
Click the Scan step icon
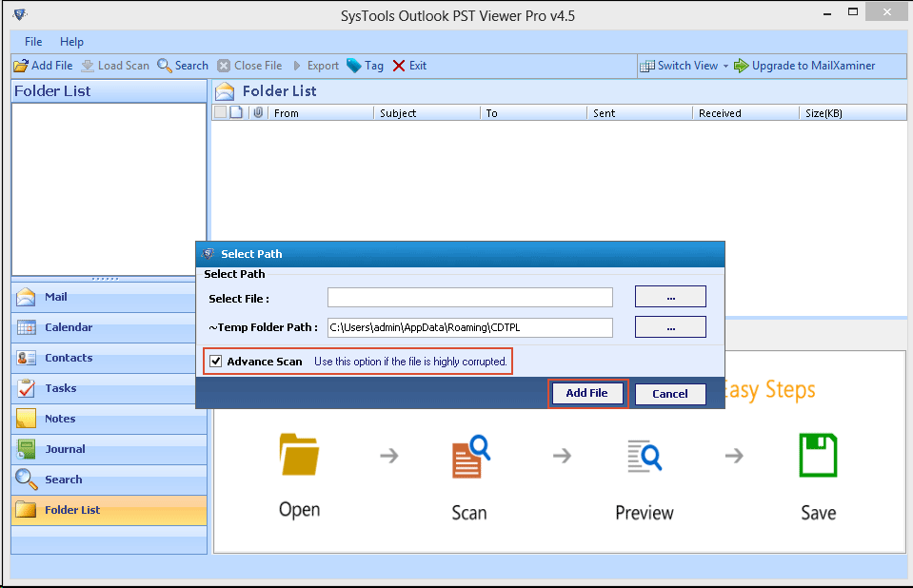pos(470,457)
